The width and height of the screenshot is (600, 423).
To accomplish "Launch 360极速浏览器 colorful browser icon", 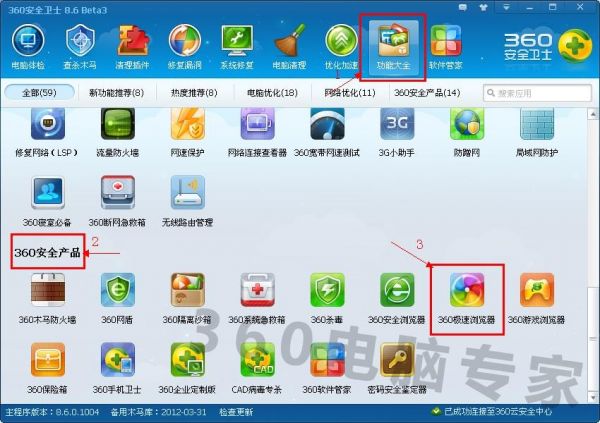I will click(468, 294).
